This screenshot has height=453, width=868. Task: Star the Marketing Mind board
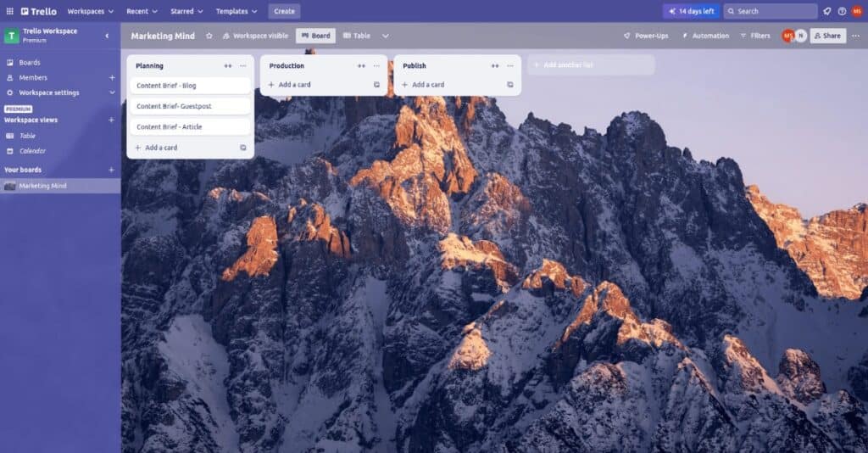coord(209,36)
